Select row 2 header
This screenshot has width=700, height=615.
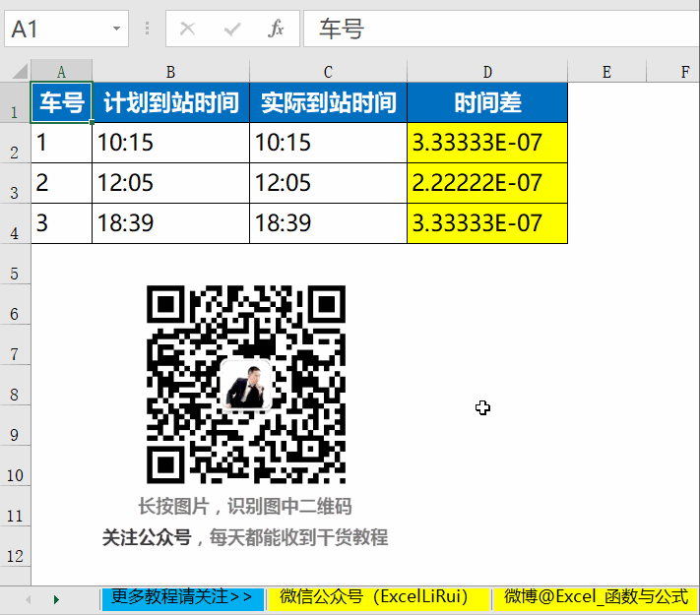pyautogui.click(x=15, y=144)
